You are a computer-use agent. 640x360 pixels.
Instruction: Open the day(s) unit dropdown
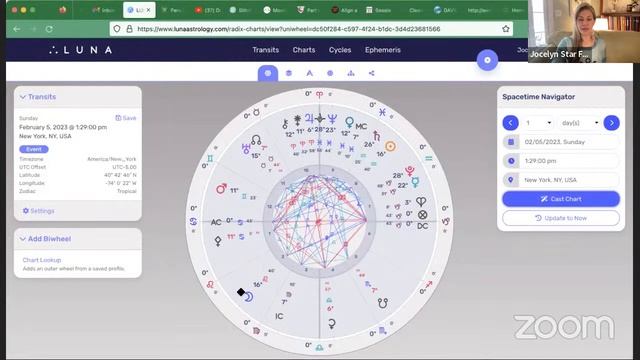(x=580, y=123)
